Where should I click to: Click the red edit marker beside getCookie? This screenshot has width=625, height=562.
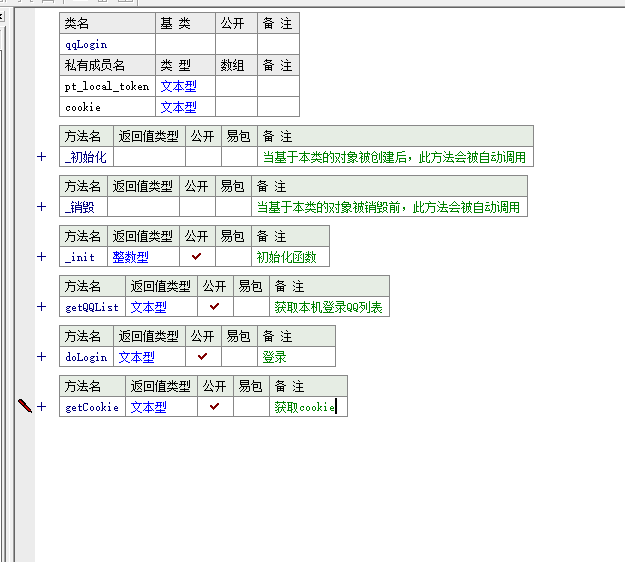tap(25, 406)
